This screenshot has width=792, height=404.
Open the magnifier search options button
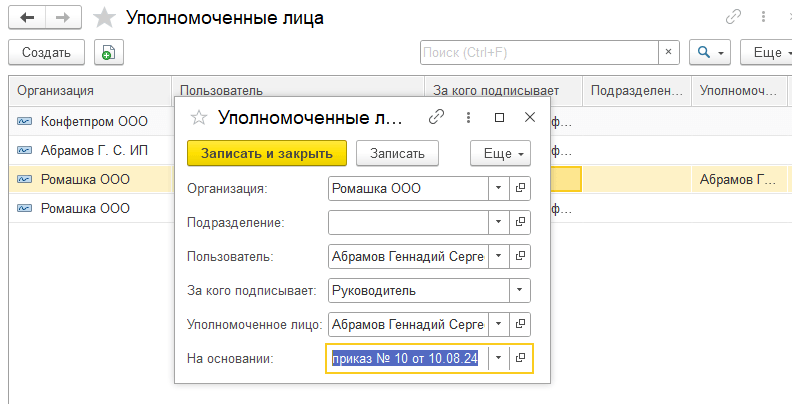coord(710,53)
